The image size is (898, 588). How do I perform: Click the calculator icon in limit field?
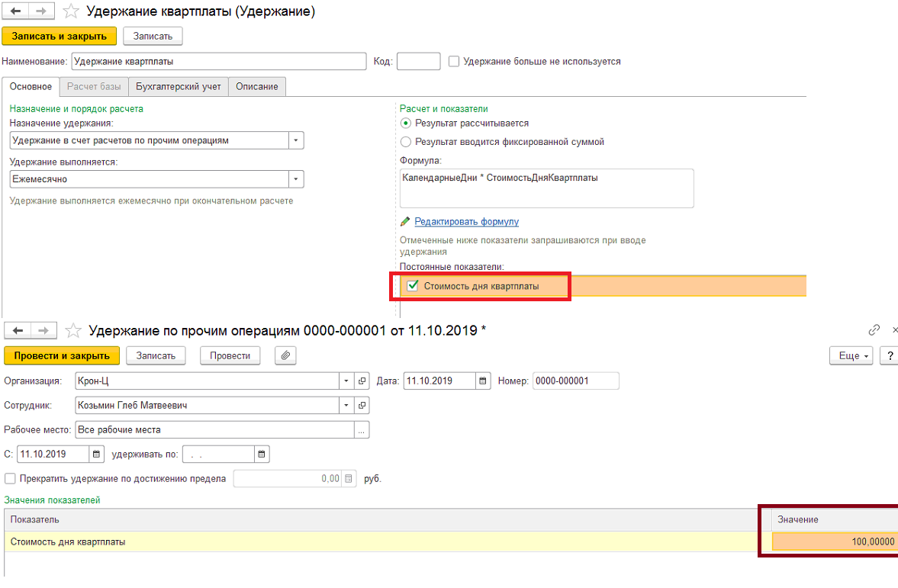[x=348, y=479]
